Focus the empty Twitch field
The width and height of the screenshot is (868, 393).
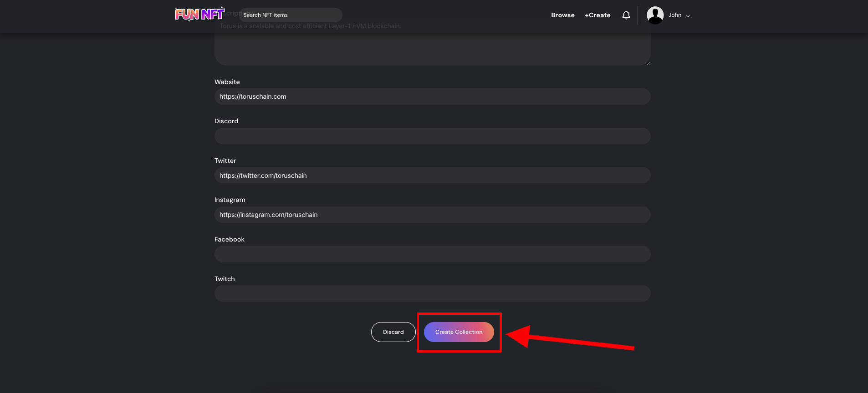[x=432, y=293]
